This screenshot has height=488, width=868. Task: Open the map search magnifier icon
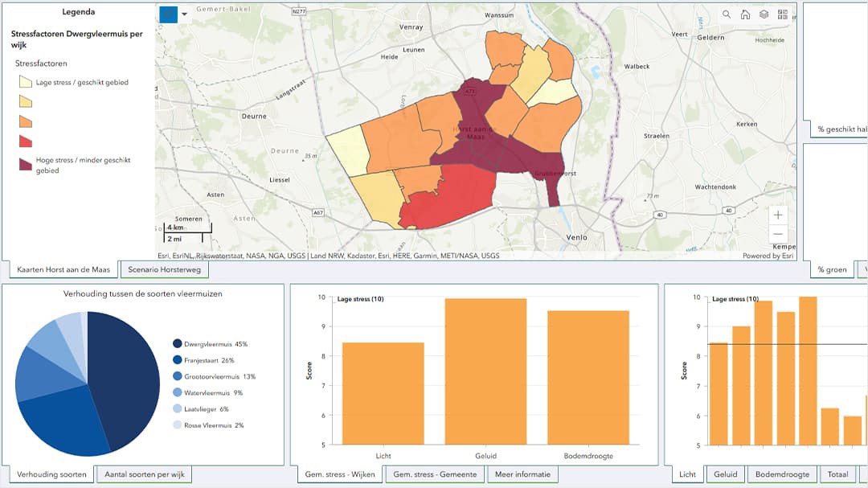click(727, 15)
